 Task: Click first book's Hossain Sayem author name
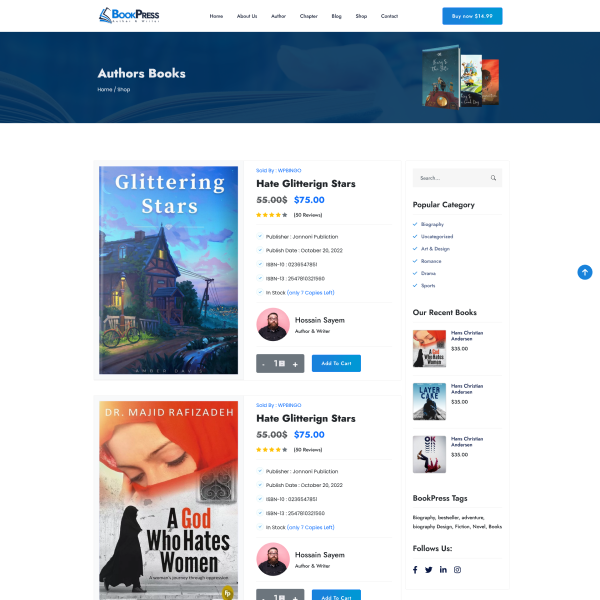point(320,320)
